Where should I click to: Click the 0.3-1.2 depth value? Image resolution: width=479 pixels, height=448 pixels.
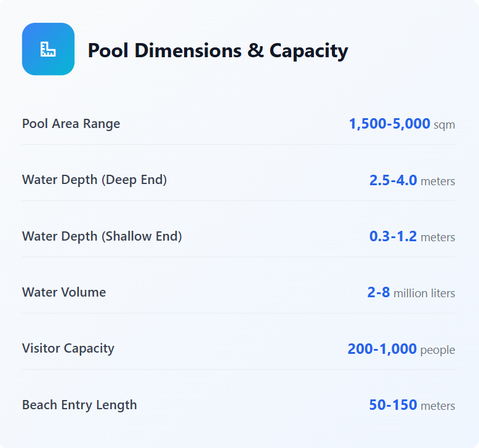tap(393, 237)
